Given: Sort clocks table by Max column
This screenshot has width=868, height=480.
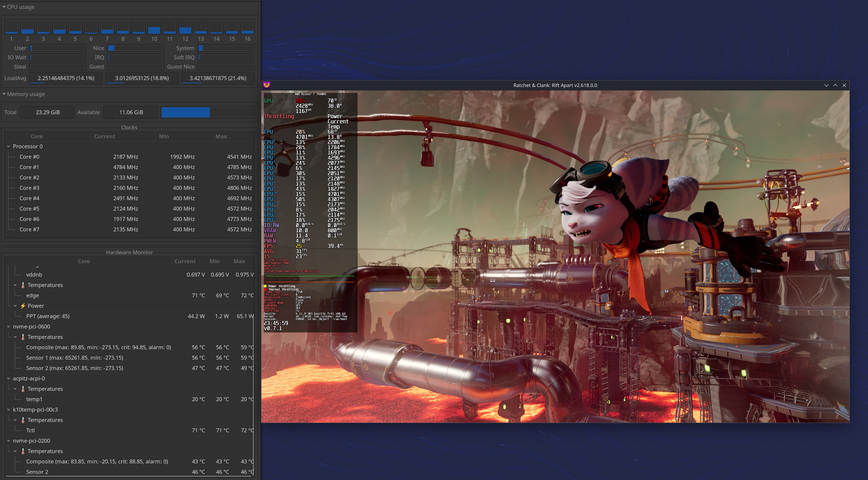Looking at the screenshot, I should [221, 136].
